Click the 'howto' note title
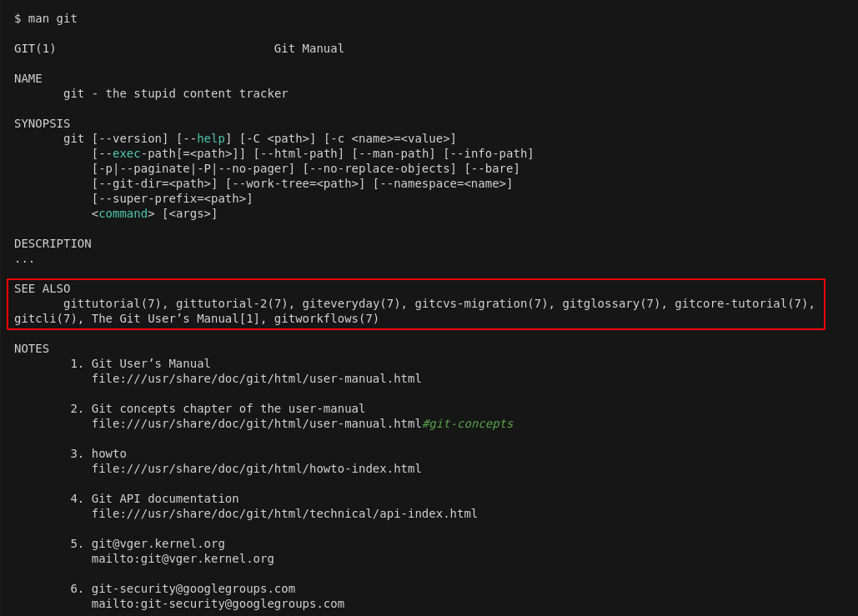 tap(109, 454)
